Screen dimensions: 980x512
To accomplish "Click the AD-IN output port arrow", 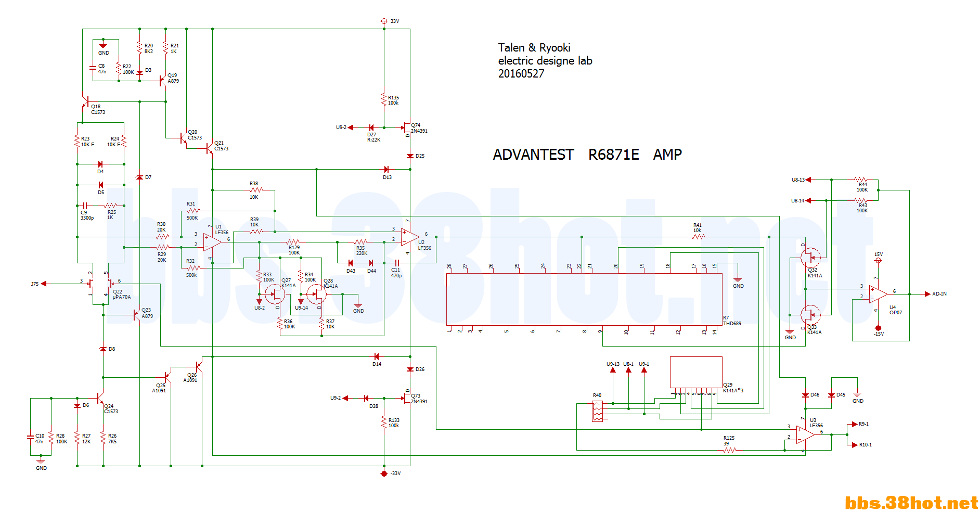I will (x=927, y=294).
